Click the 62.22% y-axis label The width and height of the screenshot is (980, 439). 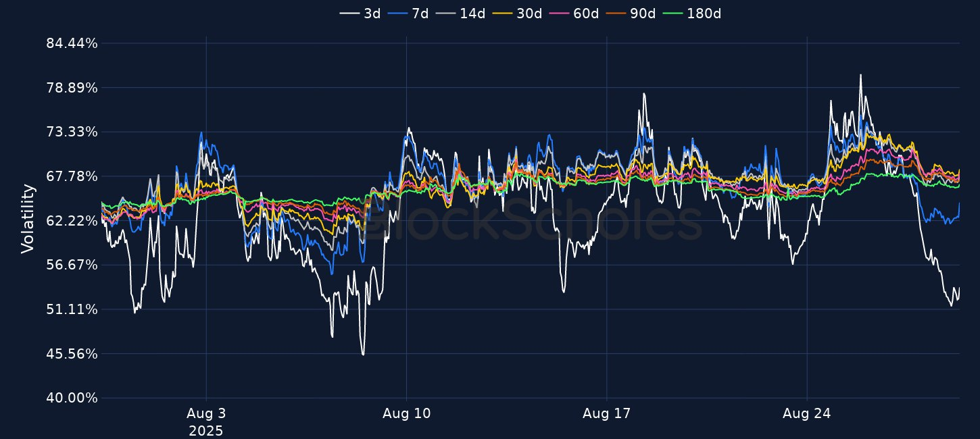click(72, 221)
